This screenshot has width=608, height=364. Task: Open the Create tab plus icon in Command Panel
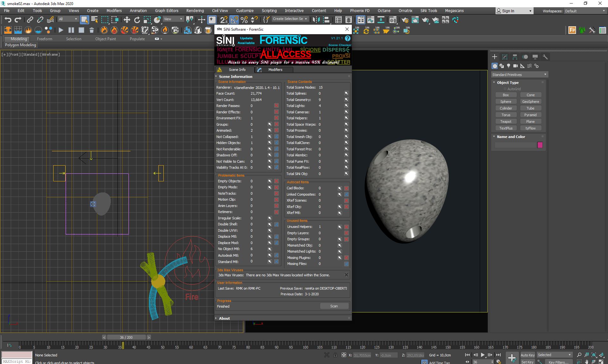(x=495, y=57)
